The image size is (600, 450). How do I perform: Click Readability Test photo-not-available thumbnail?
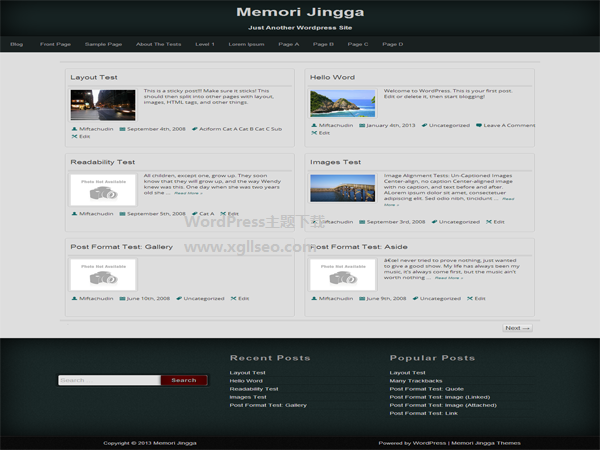[103, 190]
